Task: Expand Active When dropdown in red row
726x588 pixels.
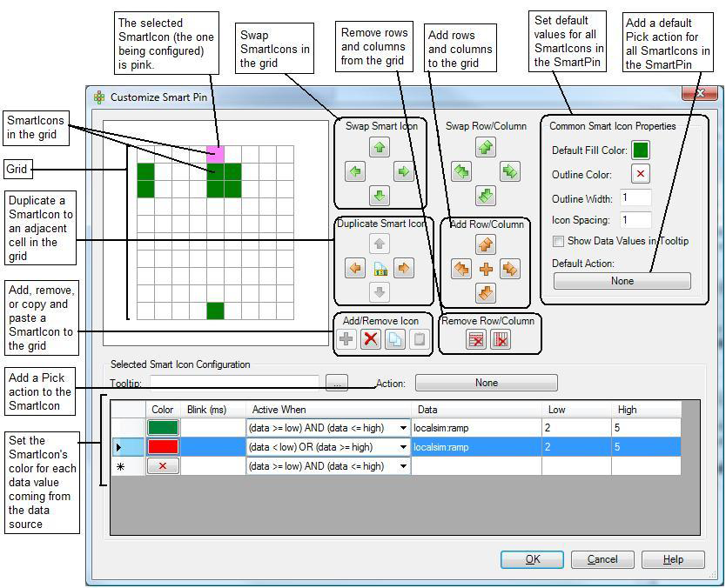Action: [403, 447]
